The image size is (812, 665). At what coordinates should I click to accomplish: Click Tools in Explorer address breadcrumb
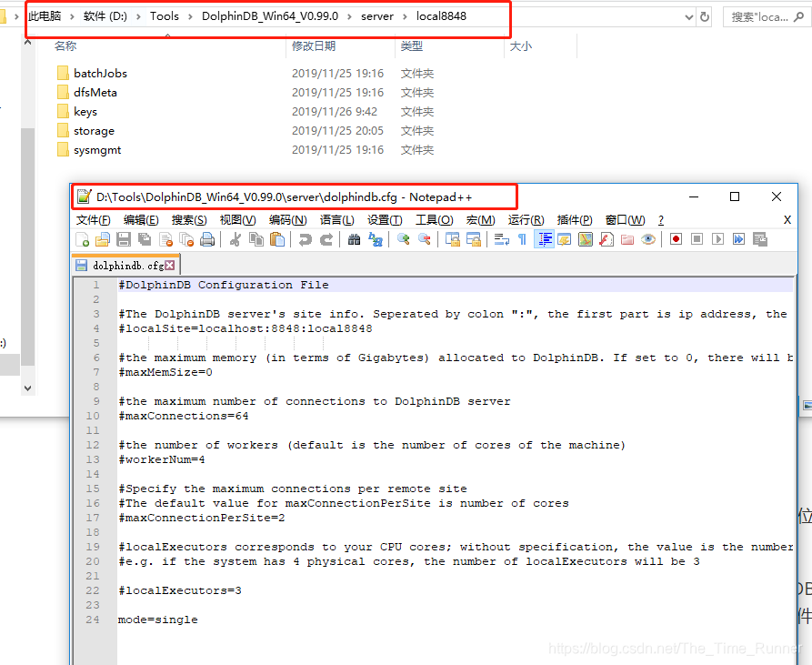click(x=165, y=16)
